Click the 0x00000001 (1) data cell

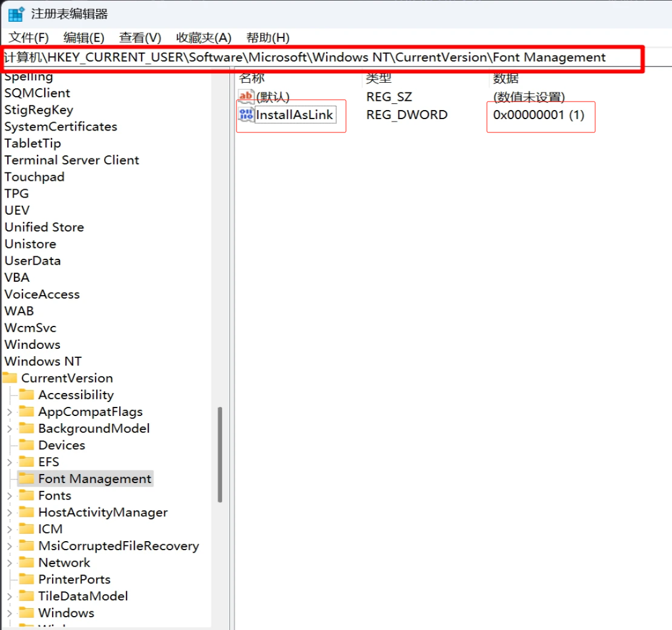[x=539, y=115]
